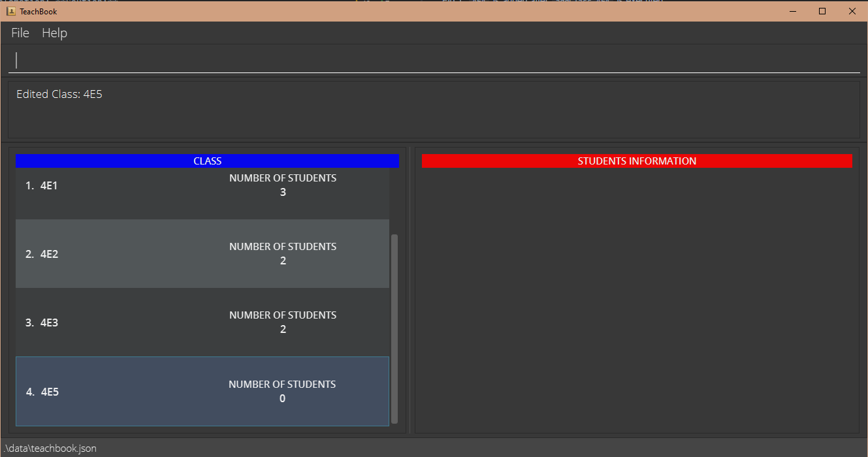The height and width of the screenshot is (457, 868).
Task: Click the teachbook.json path in the status bar
Action: (x=50, y=448)
